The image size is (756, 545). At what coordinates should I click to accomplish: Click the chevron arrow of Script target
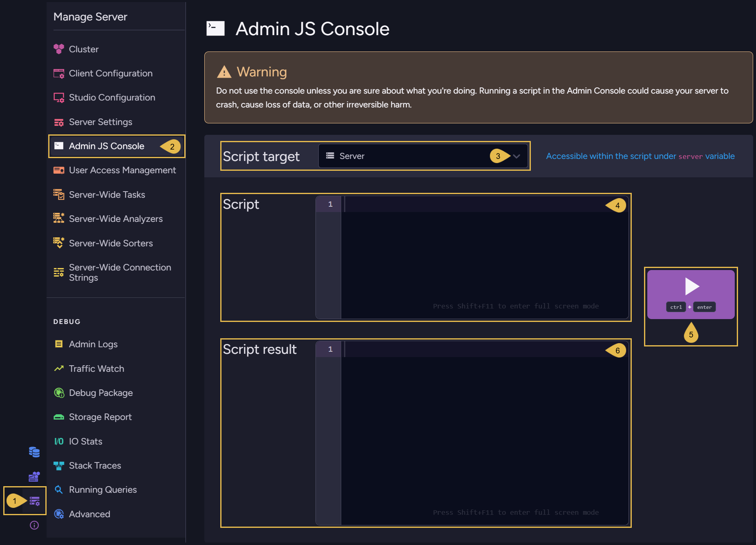pyautogui.click(x=517, y=156)
